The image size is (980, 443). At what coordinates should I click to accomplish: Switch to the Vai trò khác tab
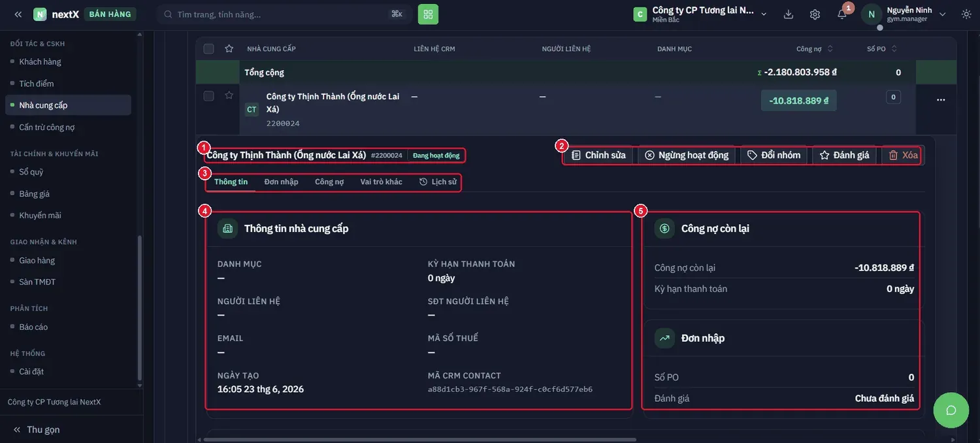(381, 182)
